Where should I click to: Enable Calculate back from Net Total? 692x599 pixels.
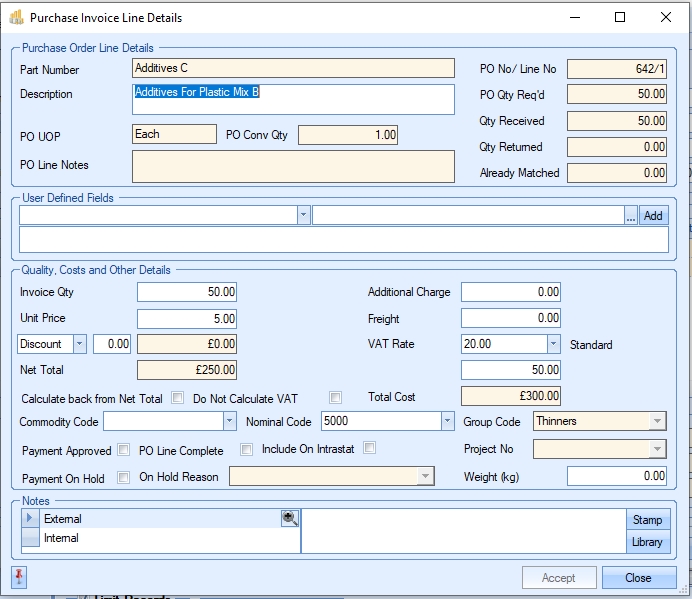click(178, 397)
